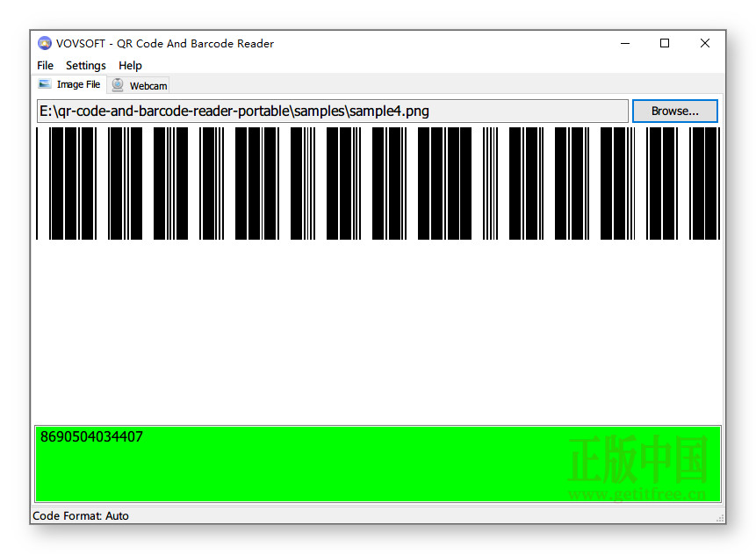Click the Browse... button
This screenshot has height=554, width=756.
[674, 111]
